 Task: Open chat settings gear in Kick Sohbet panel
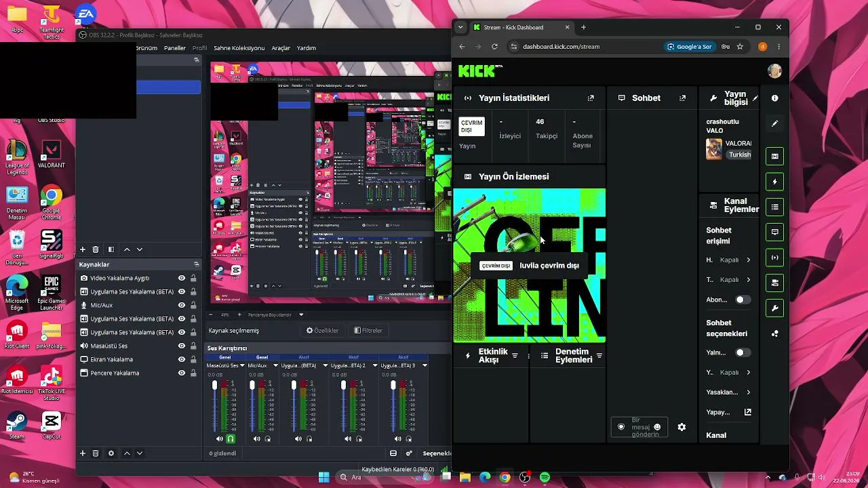point(682,427)
